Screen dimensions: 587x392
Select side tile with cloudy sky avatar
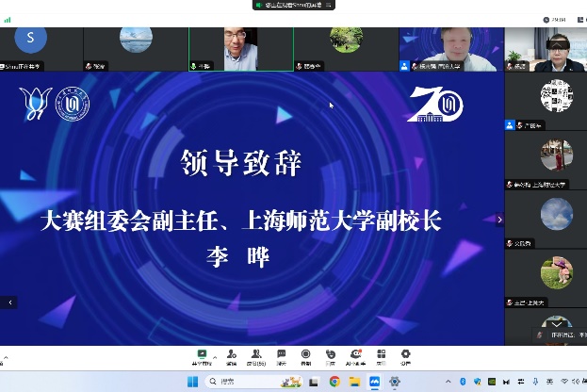click(546, 220)
